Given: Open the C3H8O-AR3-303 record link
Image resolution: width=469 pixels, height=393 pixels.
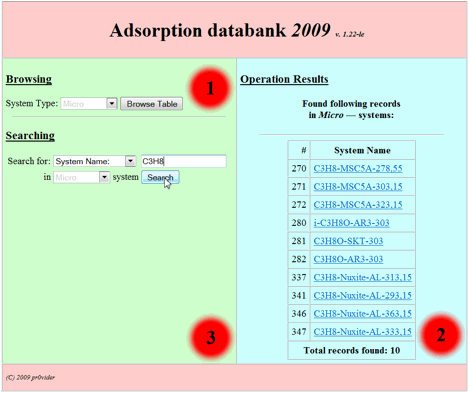Looking at the screenshot, I should click(348, 259).
